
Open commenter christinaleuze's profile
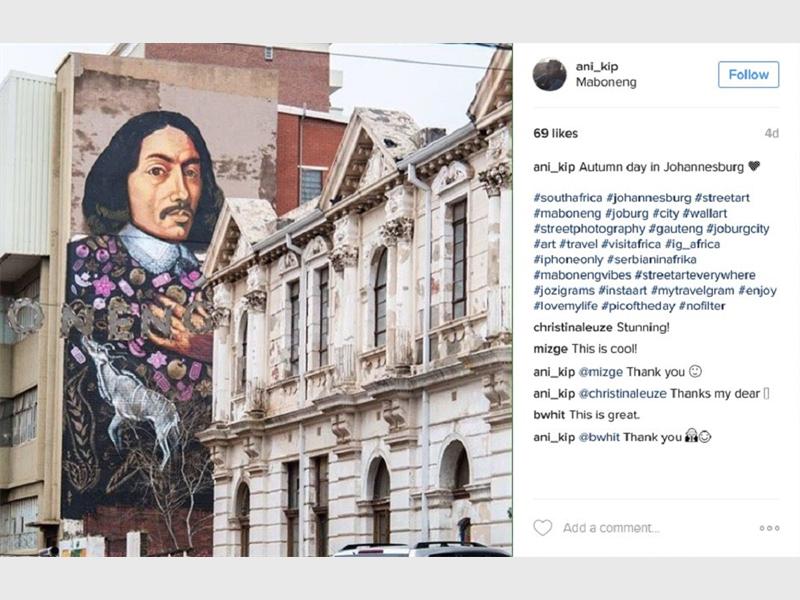573,328
